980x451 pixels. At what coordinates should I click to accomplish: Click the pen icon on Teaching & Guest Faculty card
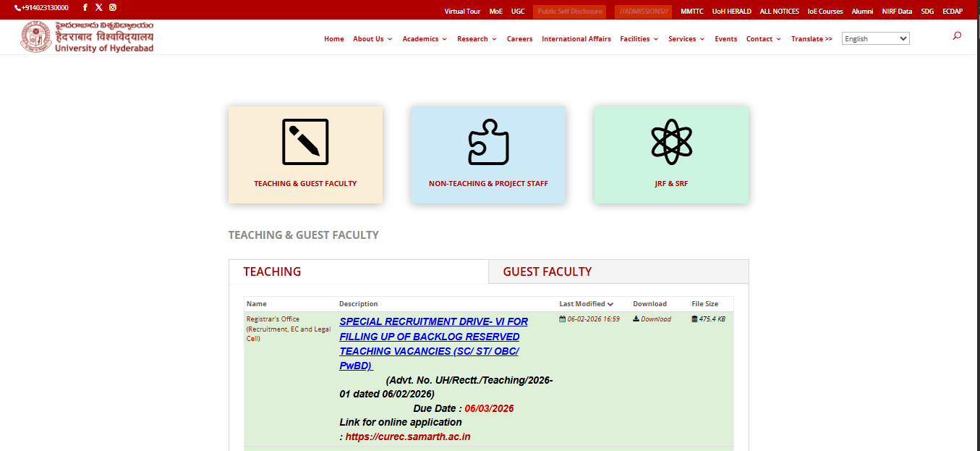coord(305,142)
